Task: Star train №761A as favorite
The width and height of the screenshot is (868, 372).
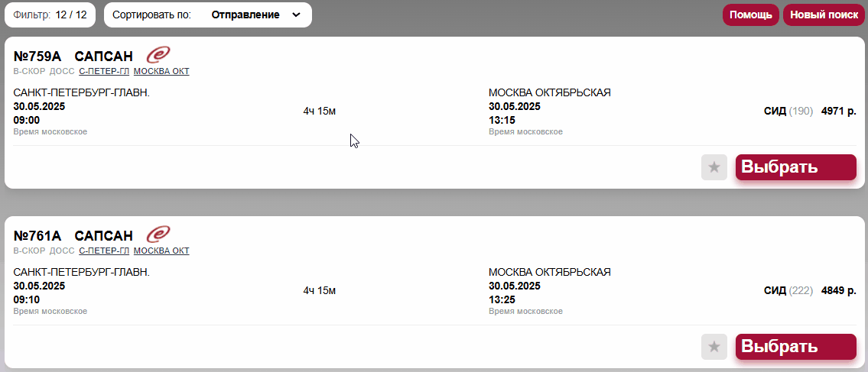Action: [714, 347]
